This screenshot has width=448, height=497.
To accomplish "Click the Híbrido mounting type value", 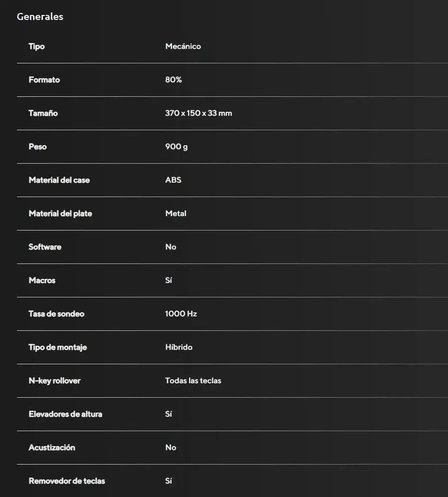I will (x=179, y=347).
